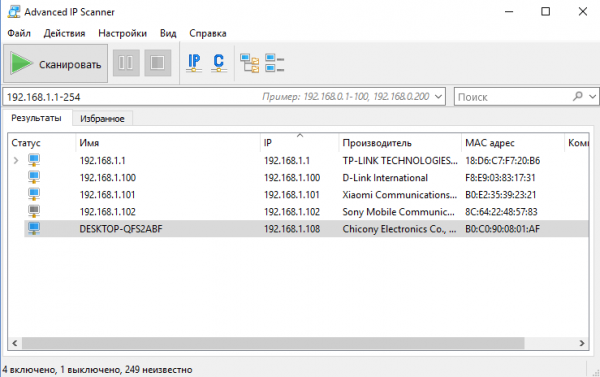Open the Действия menu
Image resolution: width=600 pixels, height=377 pixels.
pyautogui.click(x=64, y=33)
